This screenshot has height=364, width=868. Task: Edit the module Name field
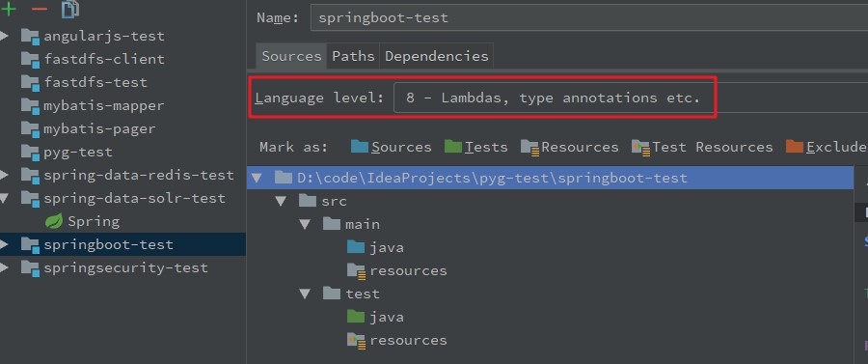point(589,17)
